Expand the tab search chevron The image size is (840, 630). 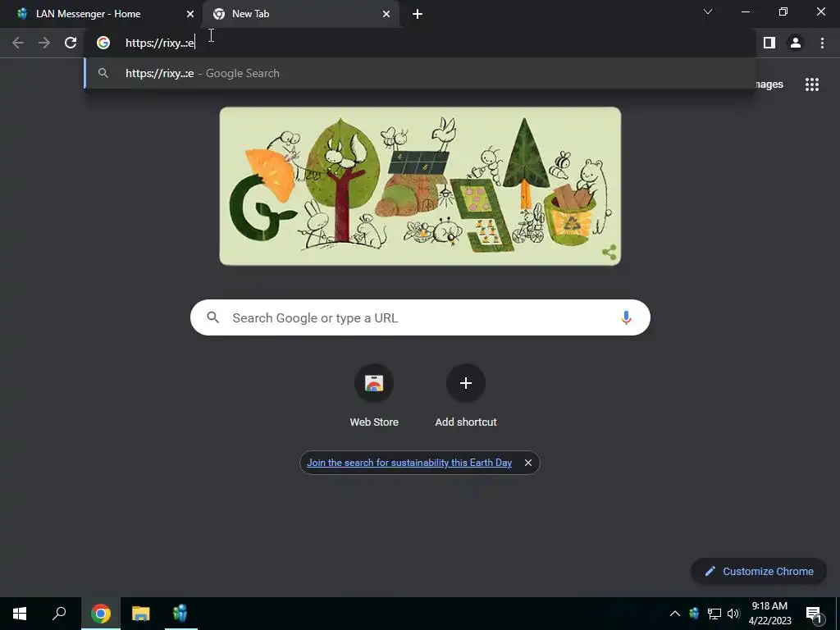(708, 11)
